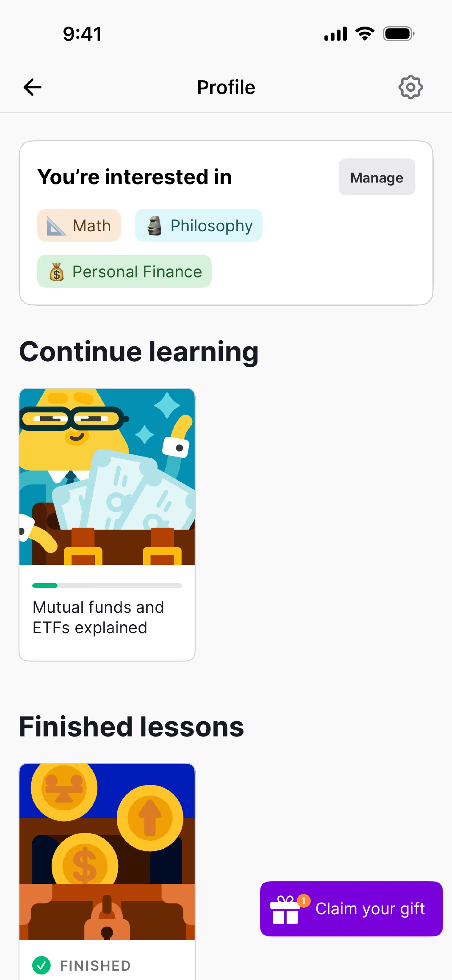Tap the triangle ruler Math icon
The width and height of the screenshot is (452, 980).
(x=56, y=226)
